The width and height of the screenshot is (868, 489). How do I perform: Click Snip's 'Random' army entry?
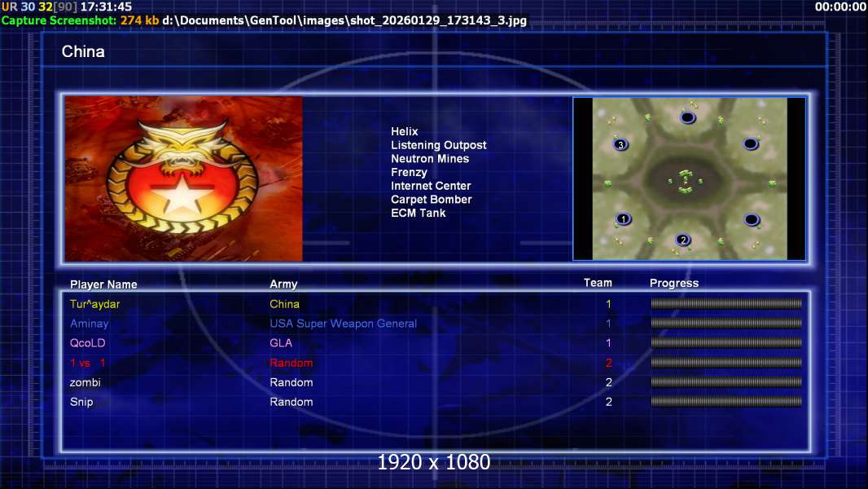pyautogui.click(x=292, y=402)
